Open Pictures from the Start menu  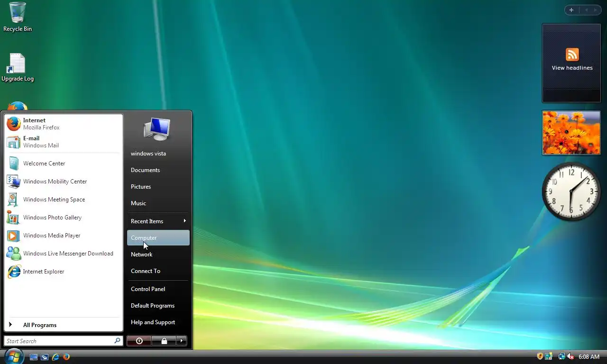tap(158, 187)
